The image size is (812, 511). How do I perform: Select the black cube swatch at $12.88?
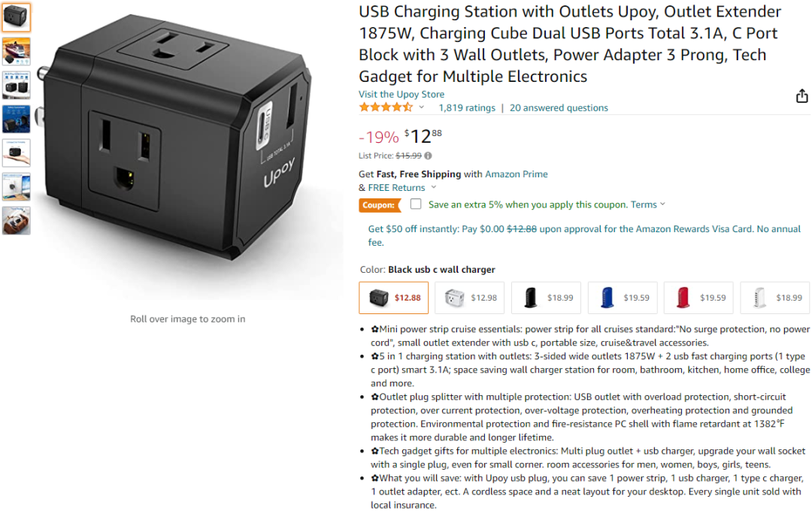pos(393,298)
